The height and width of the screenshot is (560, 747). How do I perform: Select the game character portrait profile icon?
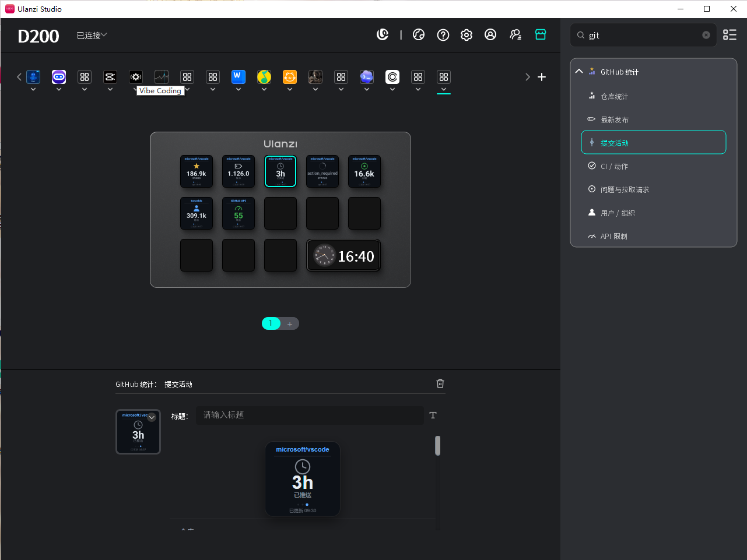tap(315, 77)
